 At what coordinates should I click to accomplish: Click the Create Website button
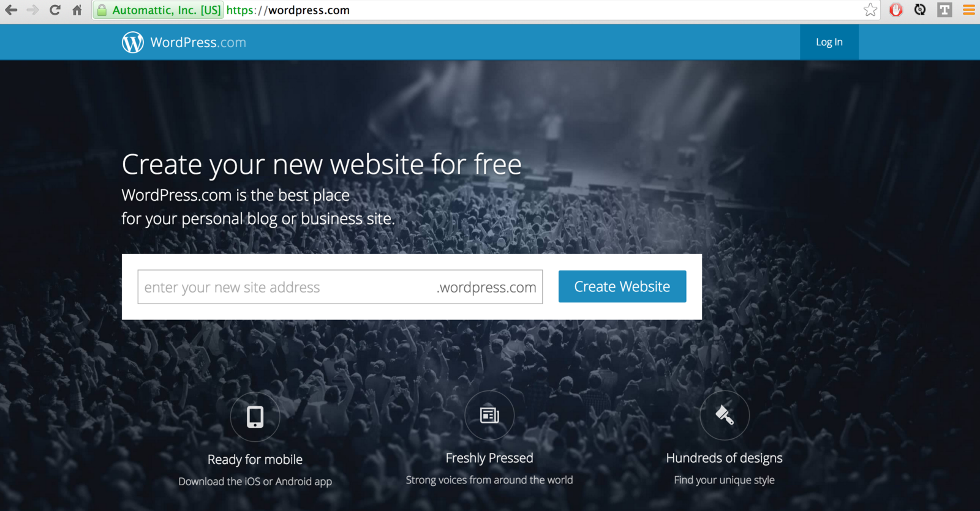pyautogui.click(x=622, y=286)
